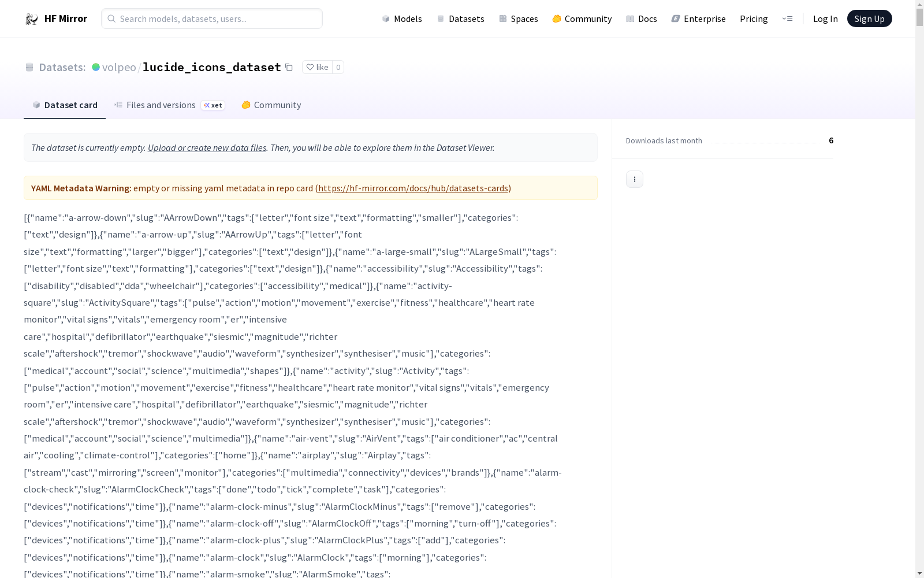Screen dimensions: 924x578
Task: Open Docs in top navigation
Action: (x=642, y=18)
